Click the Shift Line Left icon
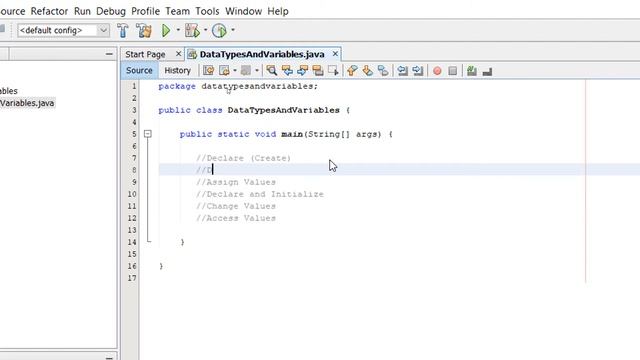This screenshot has width=640, height=360. click(402, 71)
